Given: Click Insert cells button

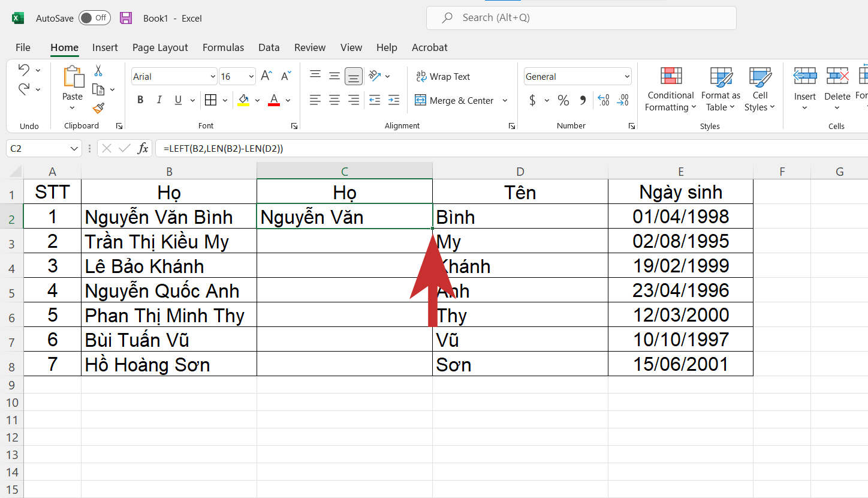Looking at the screenshot, I should [805, 89].
